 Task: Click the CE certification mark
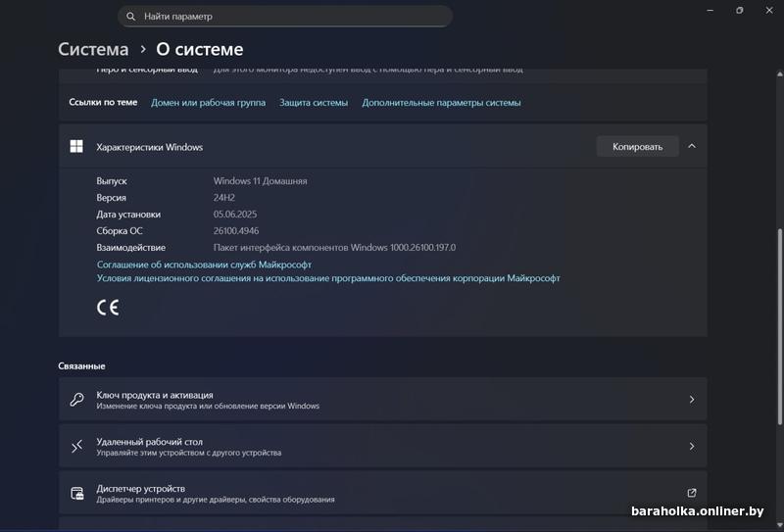[107, 307]
